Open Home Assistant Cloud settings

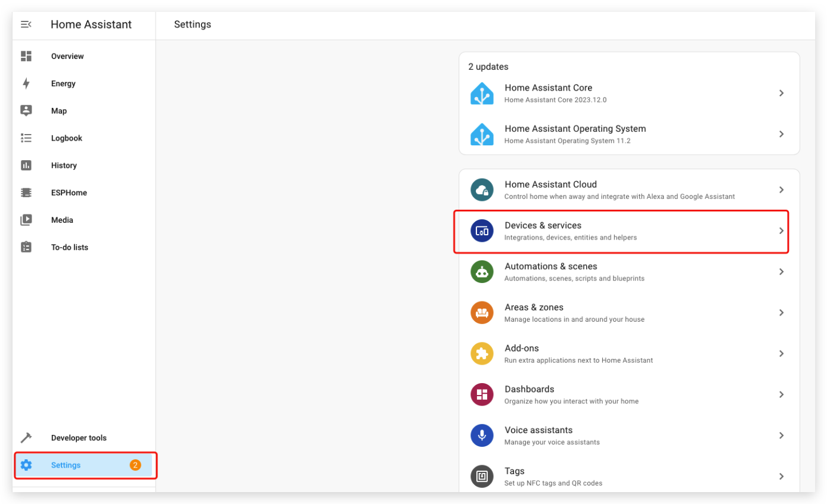(x=629, y=190)
